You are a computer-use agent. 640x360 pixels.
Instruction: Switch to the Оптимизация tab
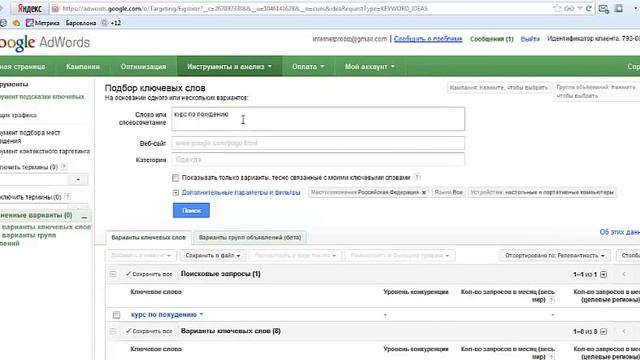[x=143, y=66]
